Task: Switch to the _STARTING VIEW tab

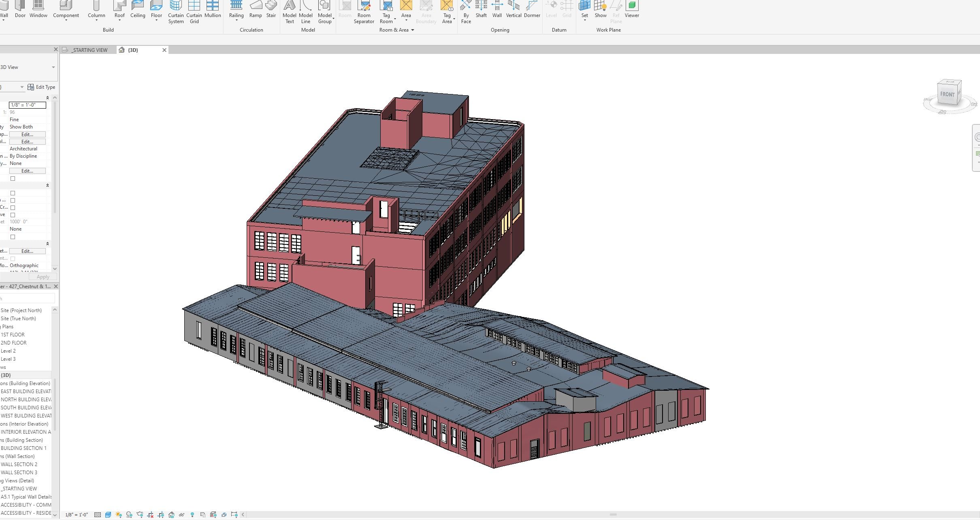Action: point(89,50)
